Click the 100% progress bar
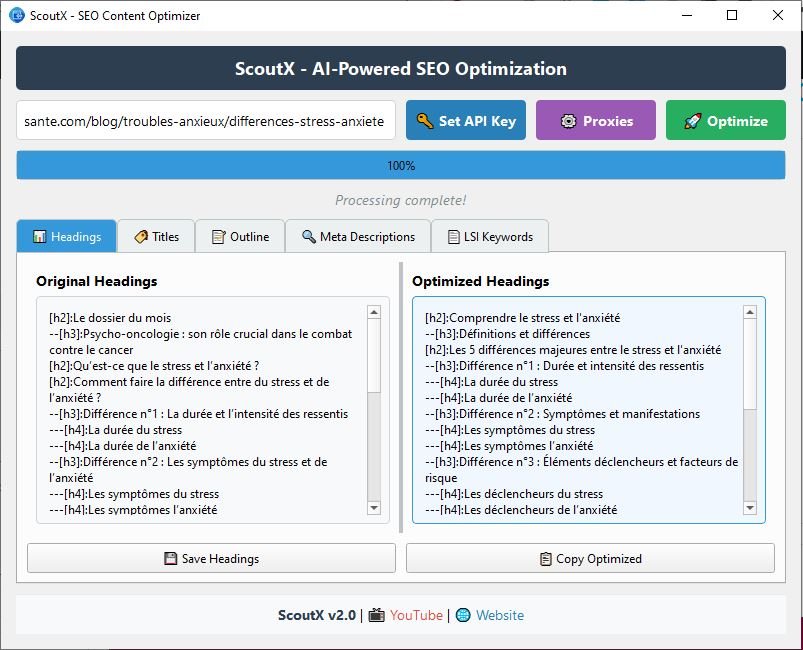Viewport: 803px width, 650px height. pos(401,165)
